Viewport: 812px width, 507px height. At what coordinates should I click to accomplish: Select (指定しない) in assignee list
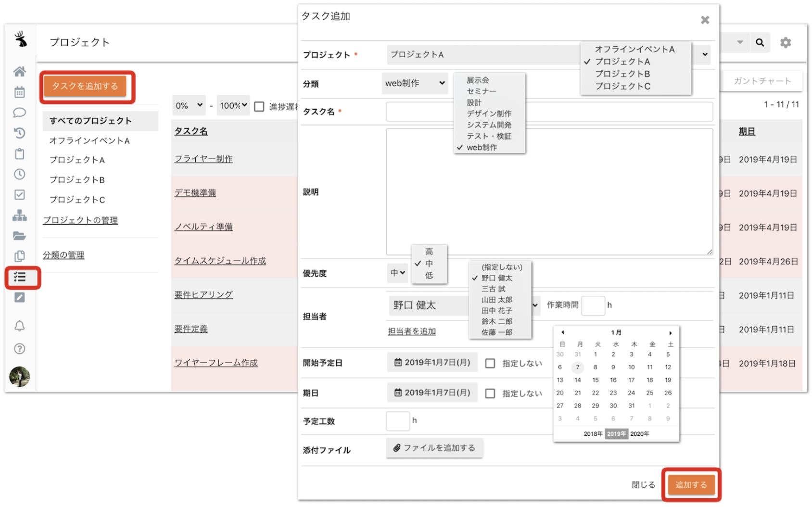pos(502,267)
